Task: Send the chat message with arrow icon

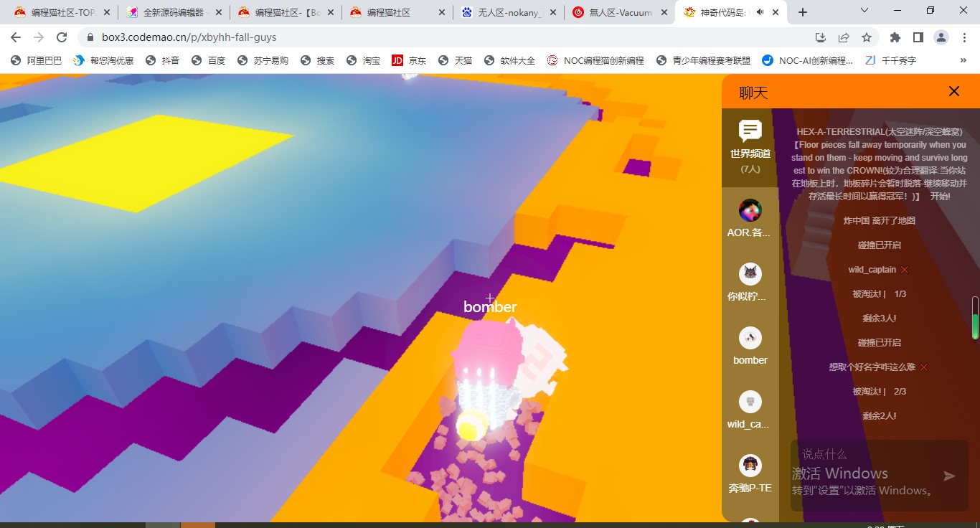Action: coord(949,476)
